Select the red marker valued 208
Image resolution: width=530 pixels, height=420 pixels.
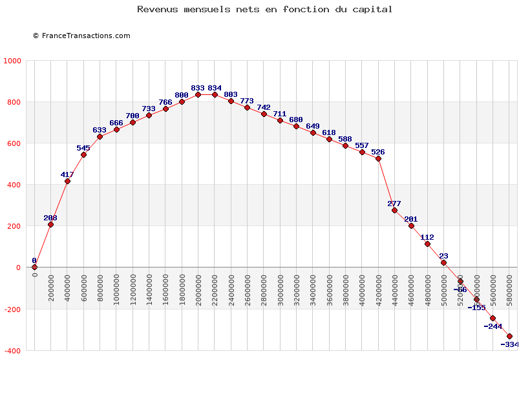tap(50, 224)
